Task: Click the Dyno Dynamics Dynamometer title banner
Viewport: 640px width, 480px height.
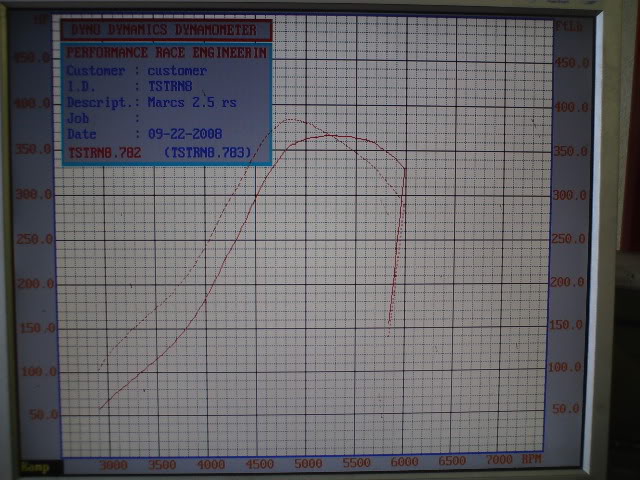Action: [166, 31]
